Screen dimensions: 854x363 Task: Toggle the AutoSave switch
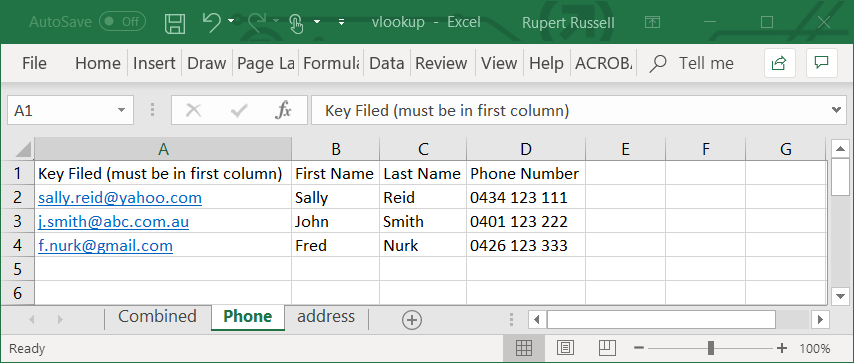[x=123, y=22]
